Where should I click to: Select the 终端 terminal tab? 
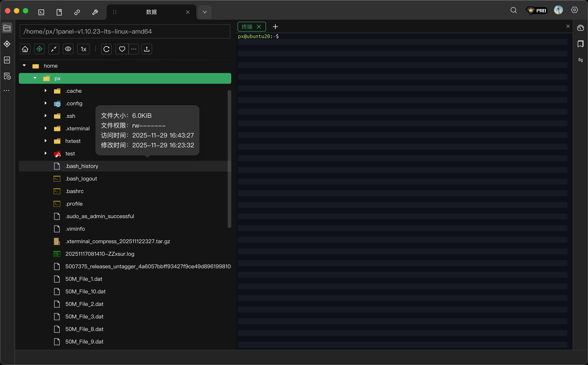click(247, 27)
